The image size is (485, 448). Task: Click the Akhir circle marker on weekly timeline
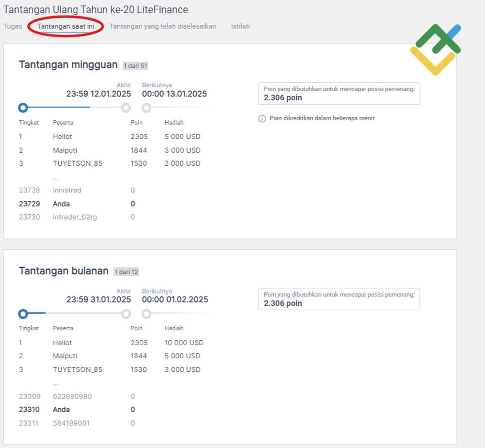pos(126,108)
